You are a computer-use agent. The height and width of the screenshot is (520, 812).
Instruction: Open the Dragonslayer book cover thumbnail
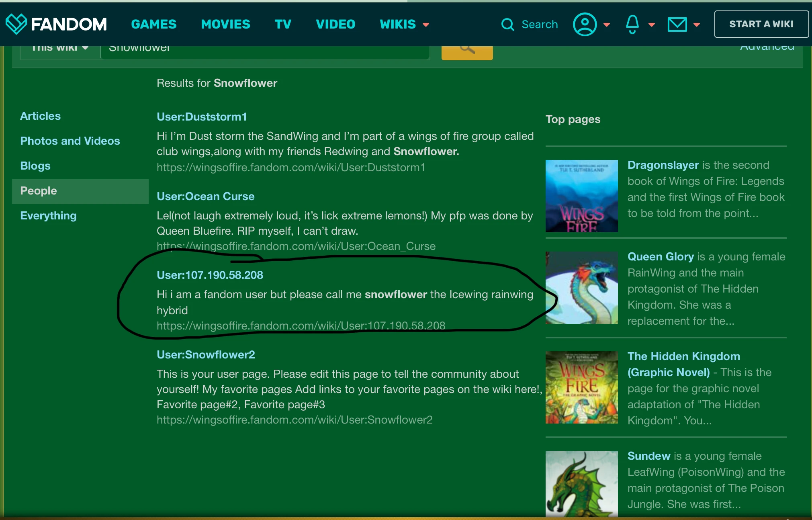(x=581, y=196)
